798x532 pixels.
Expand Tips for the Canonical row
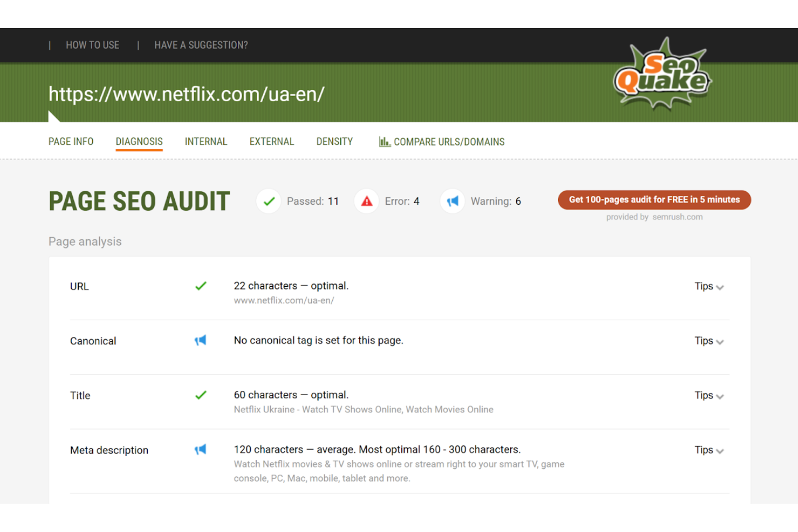[709, 341]
